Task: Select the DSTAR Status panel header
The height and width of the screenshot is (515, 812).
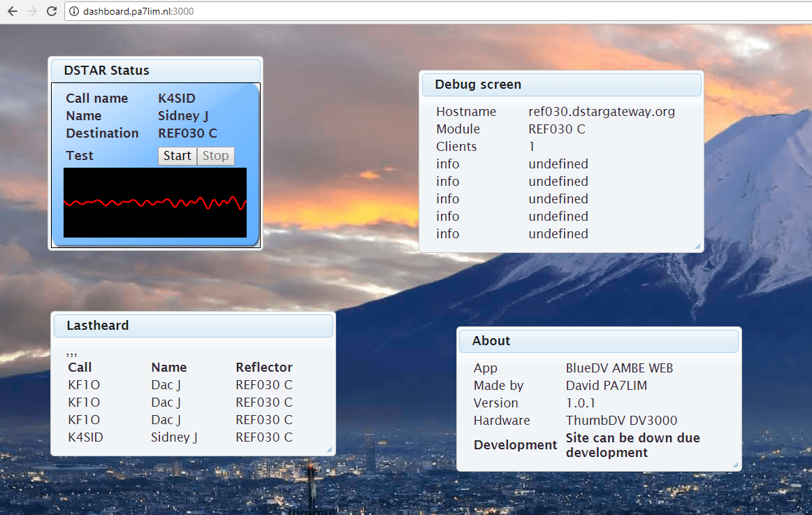Action: [x=155, y=71]
